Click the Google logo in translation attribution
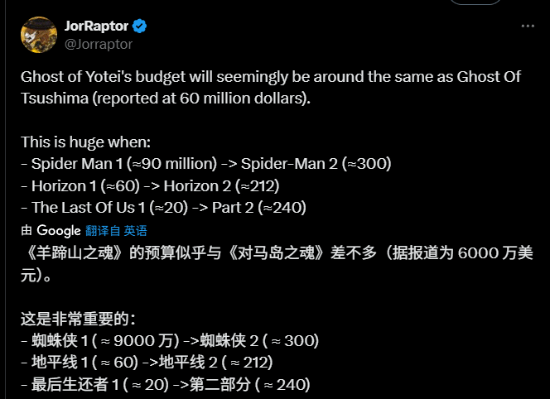Screen dimensions: 550x399 click(x=59, y=231)
